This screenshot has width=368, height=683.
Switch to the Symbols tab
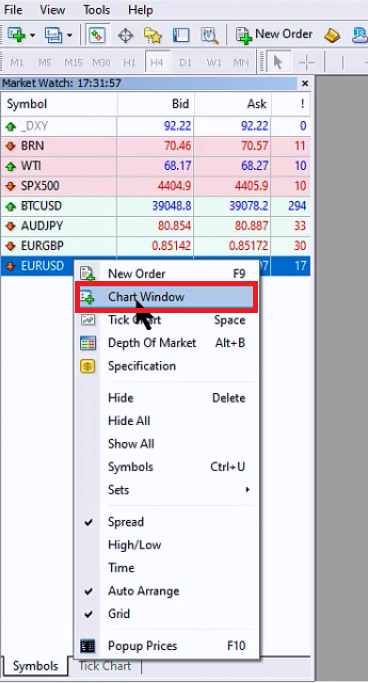pos(35,666)
